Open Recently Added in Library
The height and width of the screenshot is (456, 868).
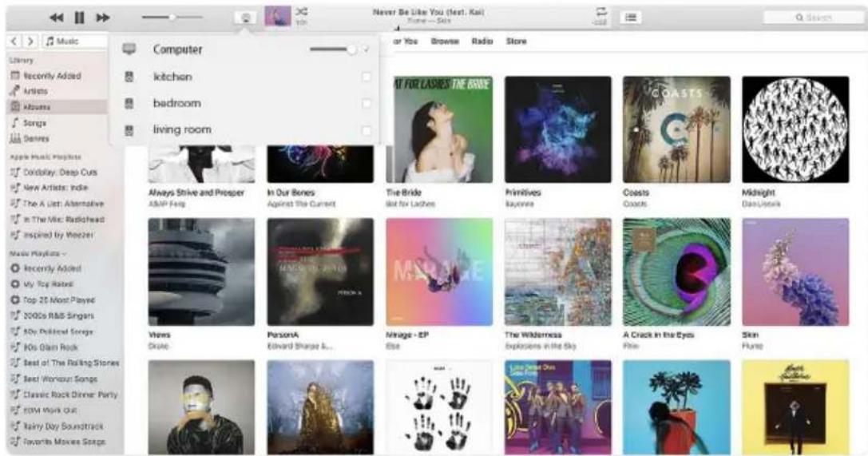[x=52, y=76]
